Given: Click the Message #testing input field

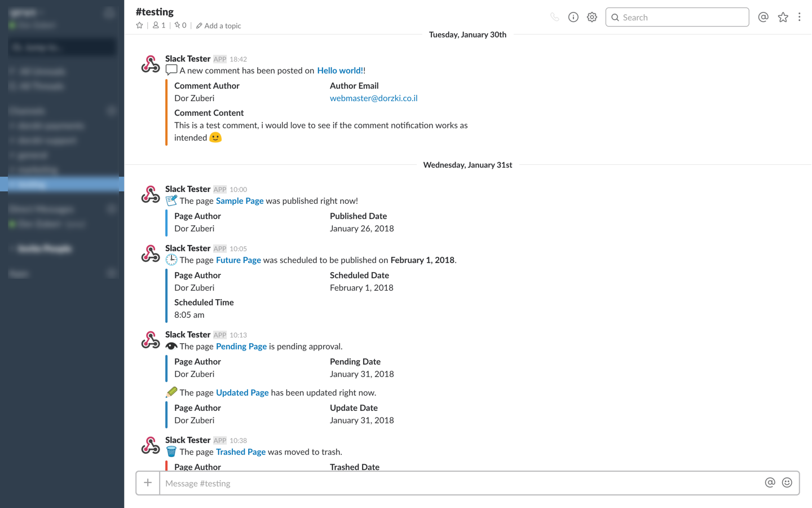Looking at the screenshot, I should [460, 483].
